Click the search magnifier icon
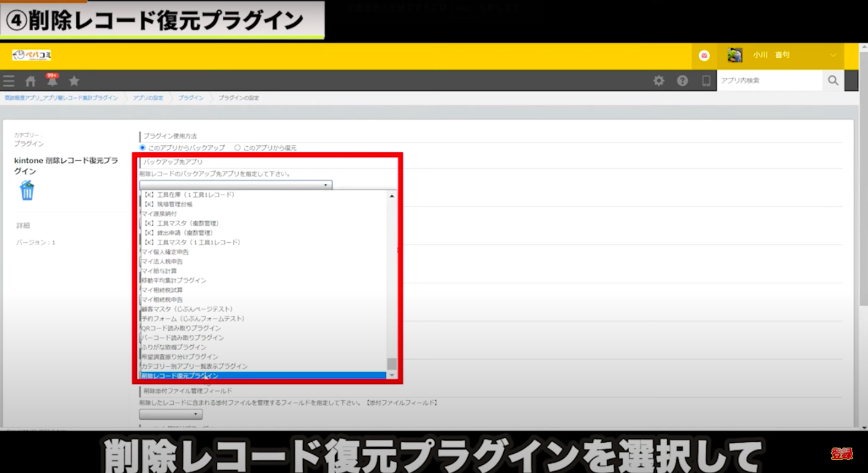Screen dimensions: 868x473 tap(833, 81)
